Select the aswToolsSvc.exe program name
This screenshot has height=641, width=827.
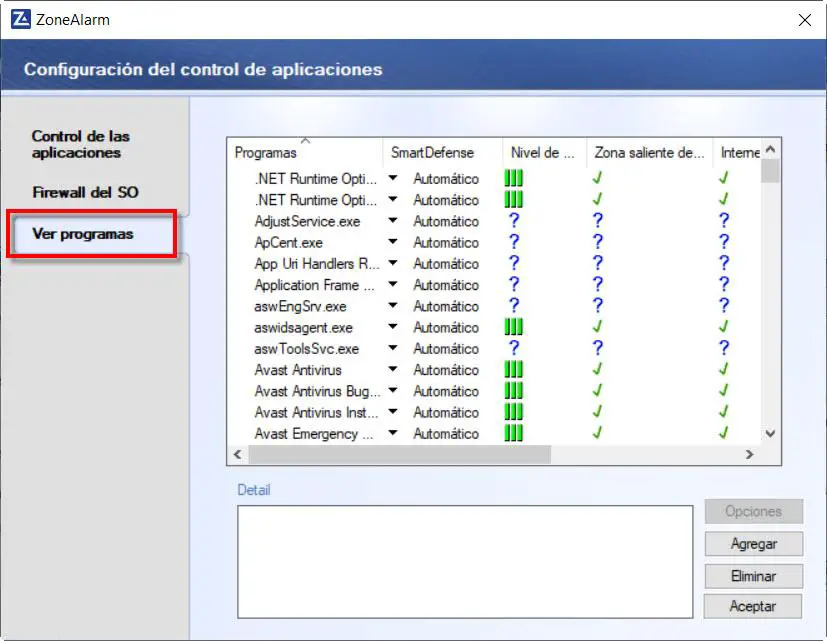click(306, 349)
